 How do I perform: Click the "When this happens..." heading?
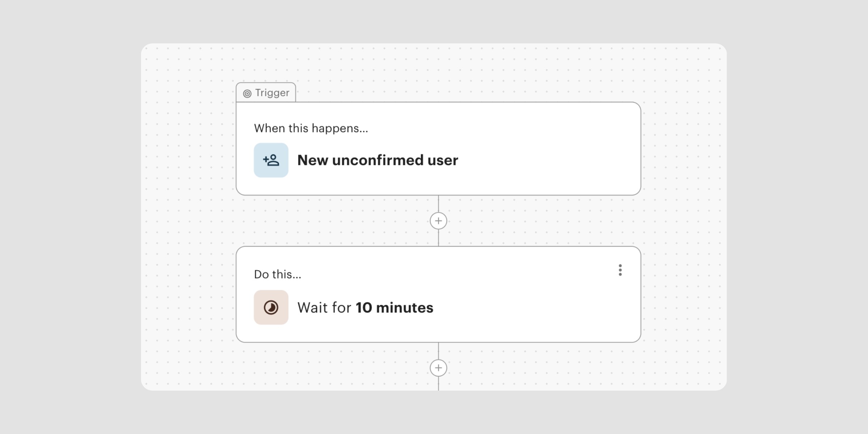coord(311,128)
